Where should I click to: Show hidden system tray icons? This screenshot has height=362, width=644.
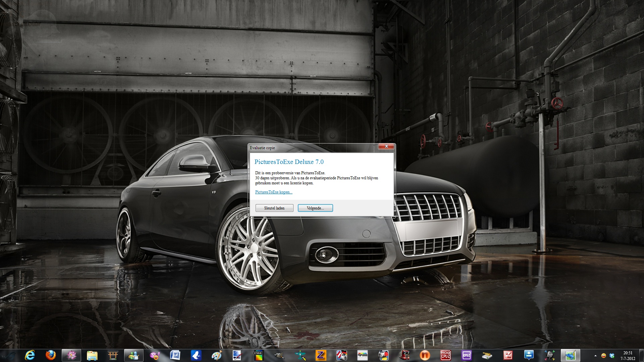coord(595,356)
